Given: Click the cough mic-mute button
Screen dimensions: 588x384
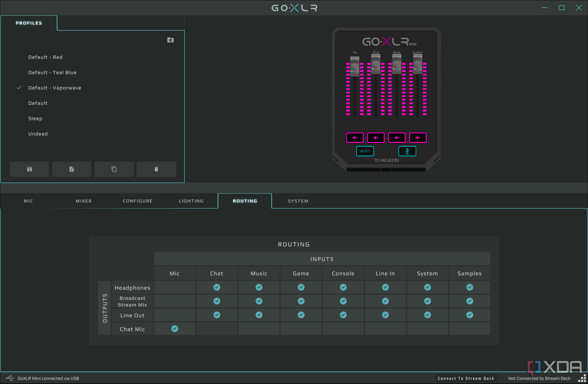Looking at the screenshot, I should click(x=407, y=151).
